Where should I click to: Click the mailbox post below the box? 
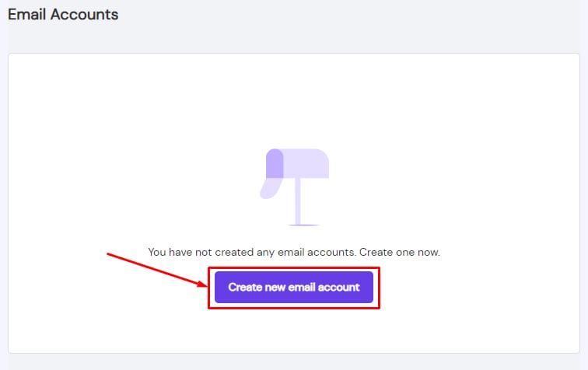[297, 201]
